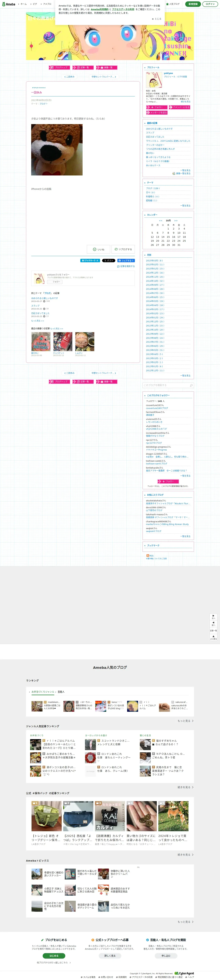Click the 申し込む button

point(166,955)
